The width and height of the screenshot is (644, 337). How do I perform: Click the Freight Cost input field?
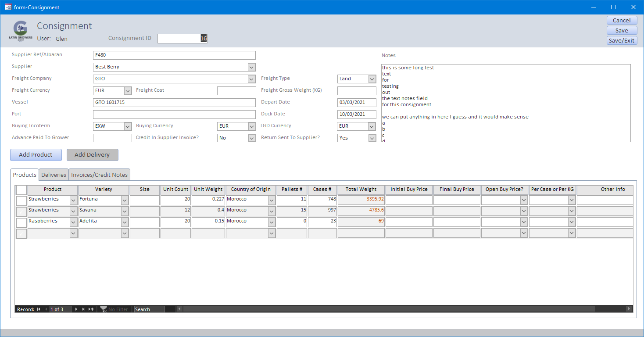236,91
